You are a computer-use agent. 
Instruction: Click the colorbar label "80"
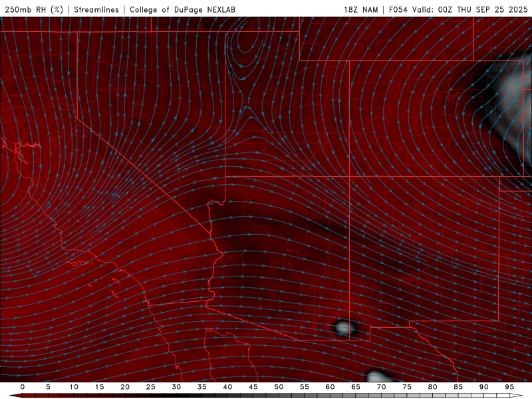(432, 387)
